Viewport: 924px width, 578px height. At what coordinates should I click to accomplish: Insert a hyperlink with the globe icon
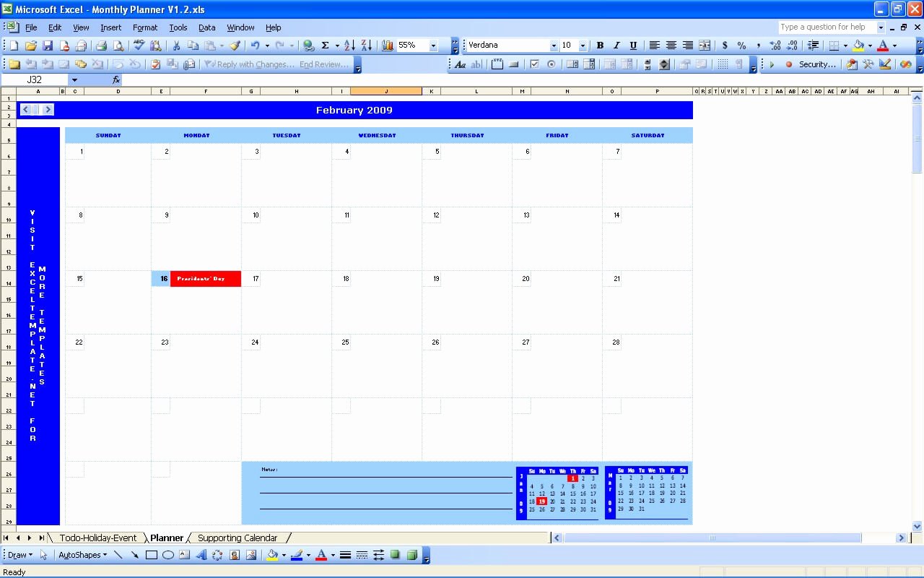[x=309, y=46]
